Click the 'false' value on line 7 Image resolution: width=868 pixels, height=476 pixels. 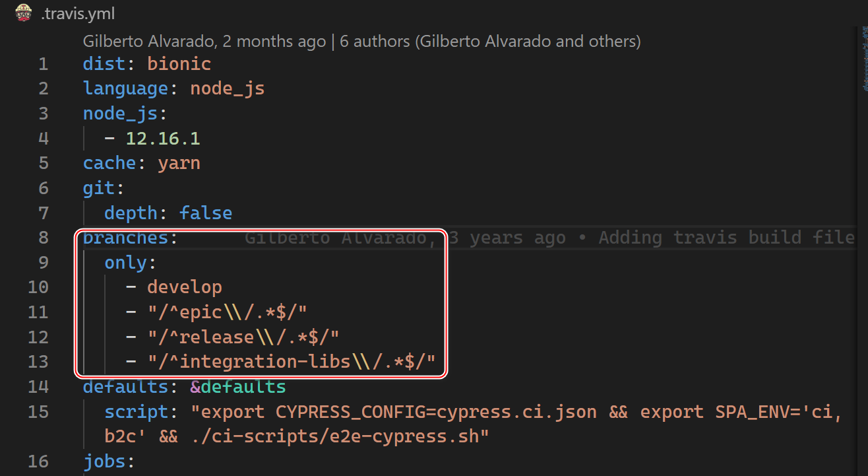click(206, 213)
